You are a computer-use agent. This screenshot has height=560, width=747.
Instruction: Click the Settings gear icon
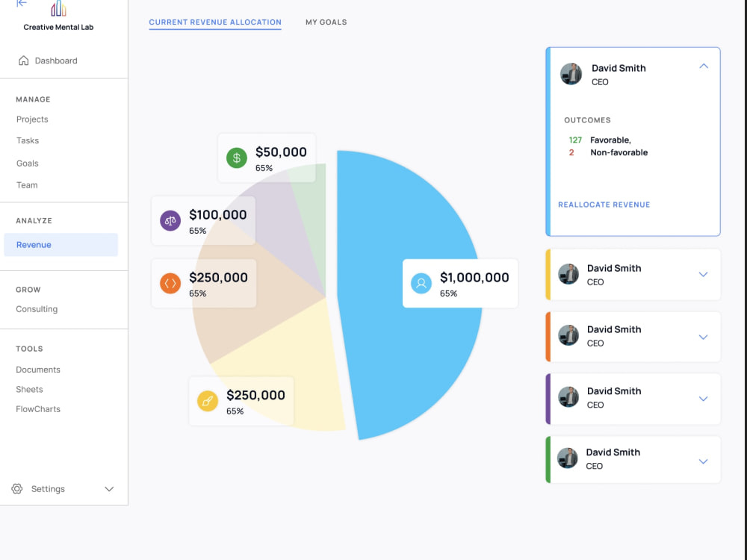[x=17, y=488]
